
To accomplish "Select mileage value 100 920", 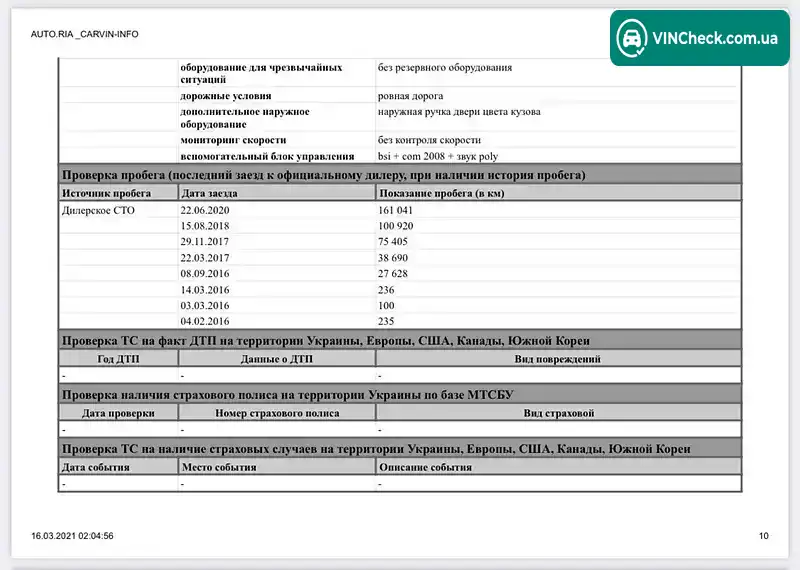I will tap(396, 226).
